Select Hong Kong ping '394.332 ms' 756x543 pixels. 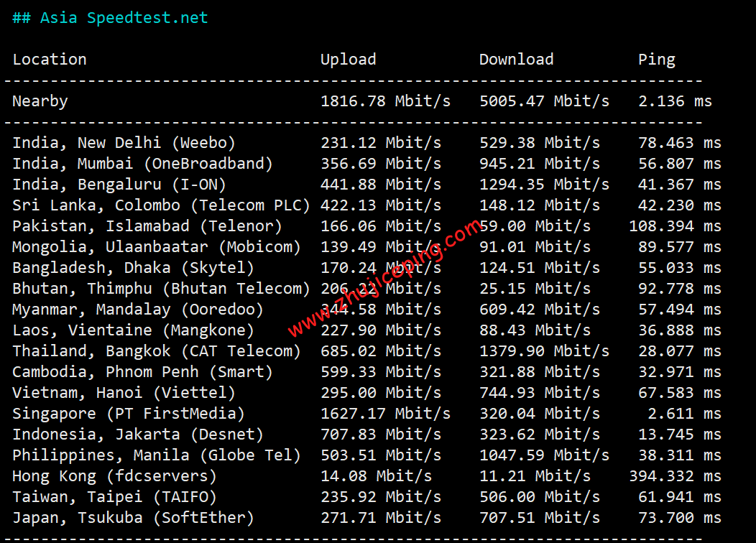point(675,476)
